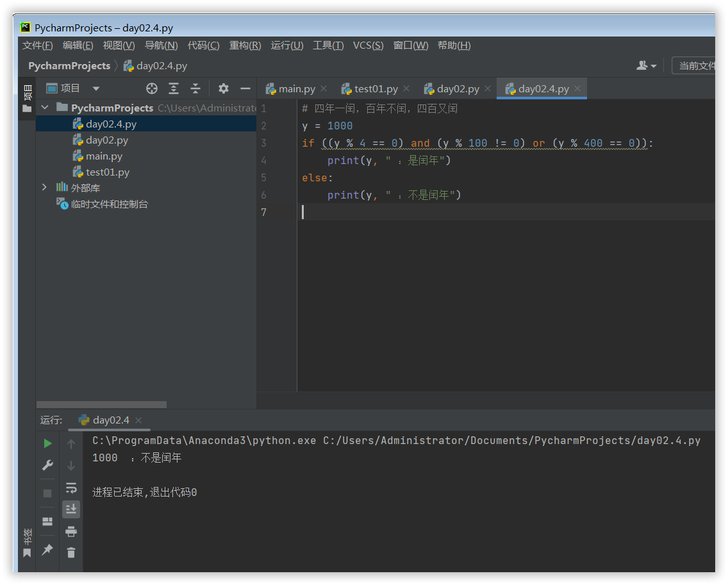Open Project panel gear settings
The width and height of the screenshot is (728, 585).
224,88
